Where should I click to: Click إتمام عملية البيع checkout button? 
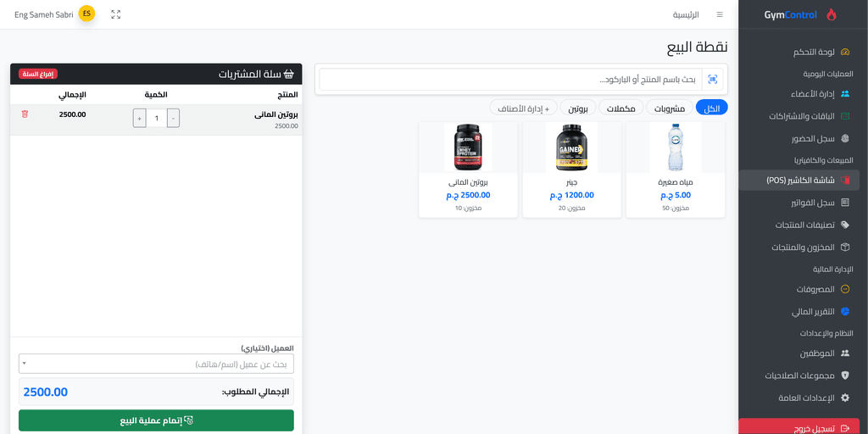coord(156,420)
